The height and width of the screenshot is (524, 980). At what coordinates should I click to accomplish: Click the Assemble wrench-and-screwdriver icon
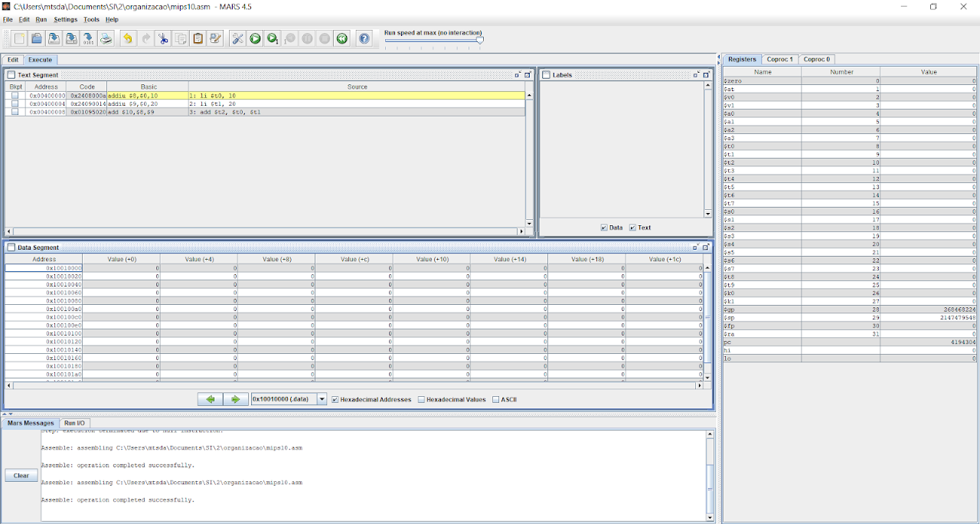coord(238,38)
